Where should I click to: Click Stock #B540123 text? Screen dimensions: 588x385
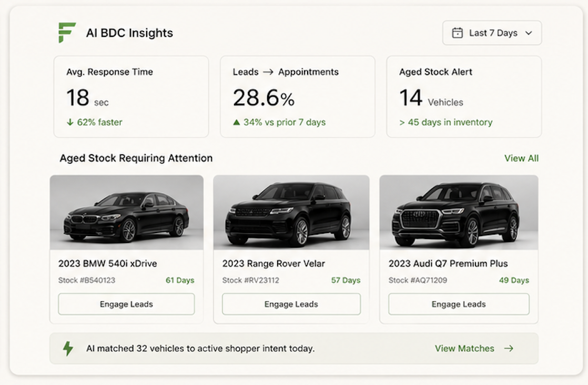87,280
